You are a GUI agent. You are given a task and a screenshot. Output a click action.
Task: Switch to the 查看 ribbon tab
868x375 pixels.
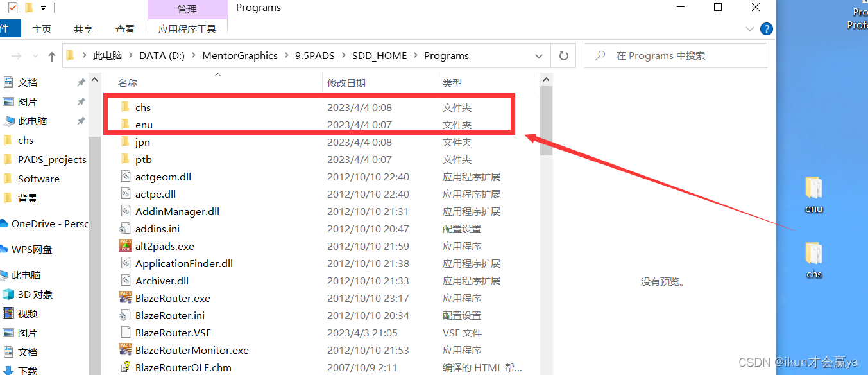click(124, 29)
